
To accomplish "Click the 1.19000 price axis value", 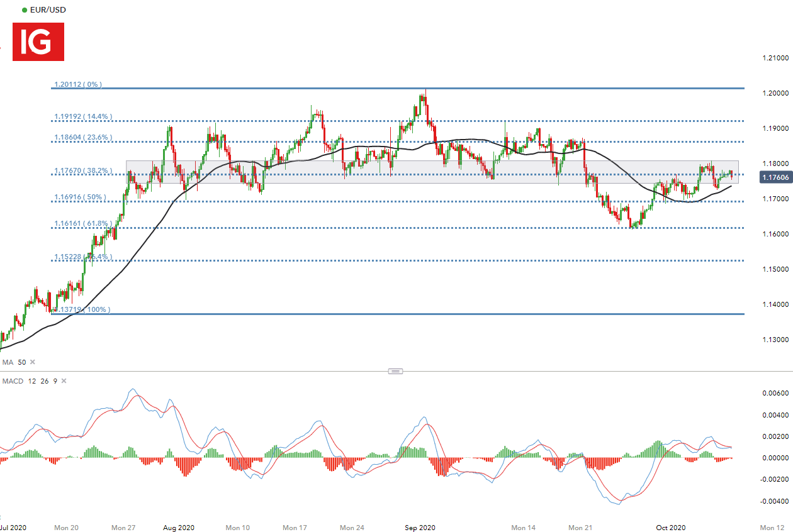I will click(x=775, y=128).
